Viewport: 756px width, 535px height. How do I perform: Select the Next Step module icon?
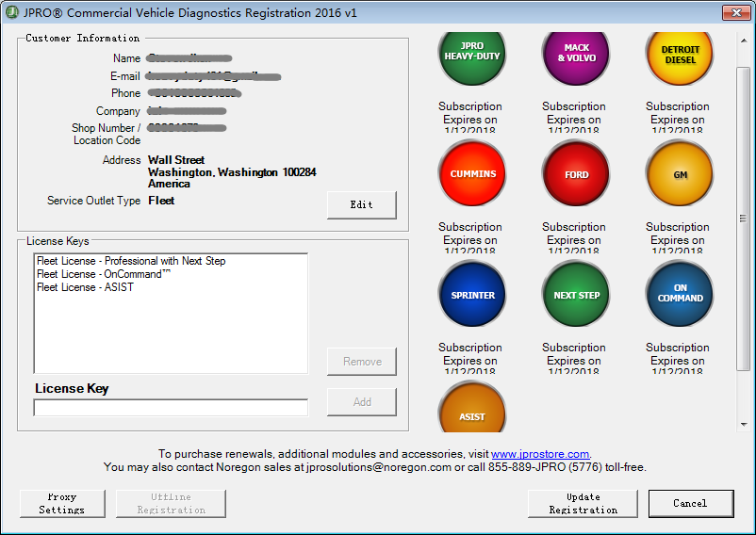click(x=576, y=294)
